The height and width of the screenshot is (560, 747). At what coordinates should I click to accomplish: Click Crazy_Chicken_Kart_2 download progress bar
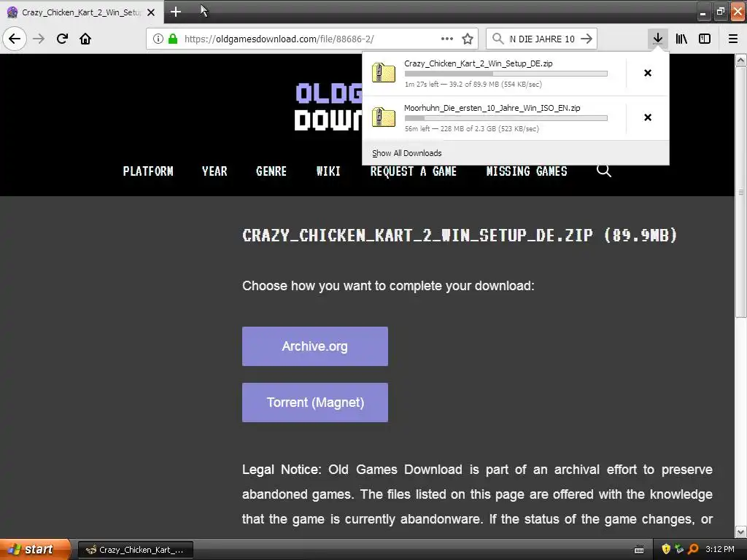506,74
